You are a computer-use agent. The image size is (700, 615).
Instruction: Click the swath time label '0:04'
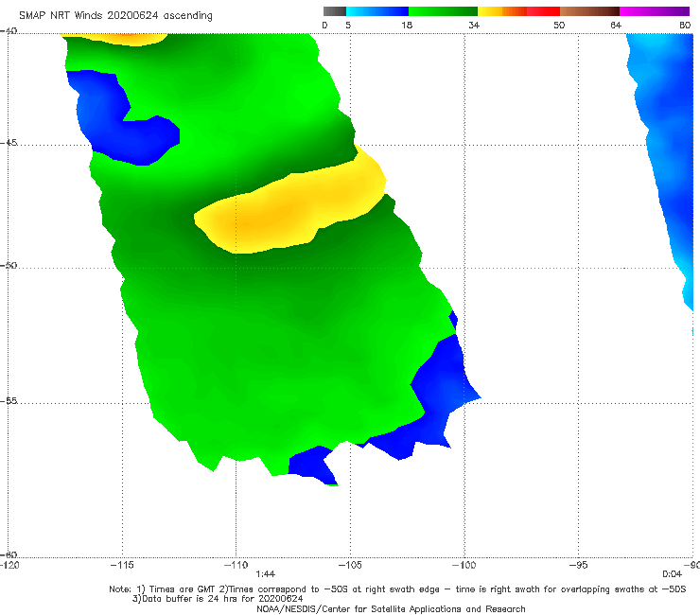tap(672, 574)
